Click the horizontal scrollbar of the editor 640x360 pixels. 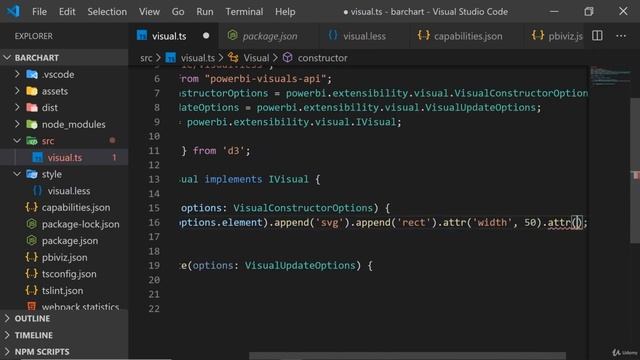[407, 356]
